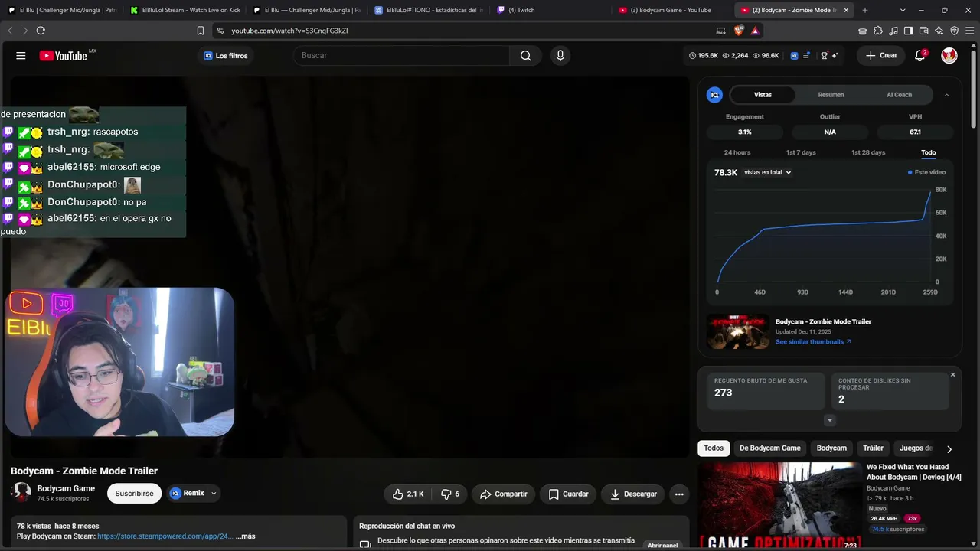This screenshot has height=551, width=980.
Task: Open the AI Coach tab
Action: 899,95
